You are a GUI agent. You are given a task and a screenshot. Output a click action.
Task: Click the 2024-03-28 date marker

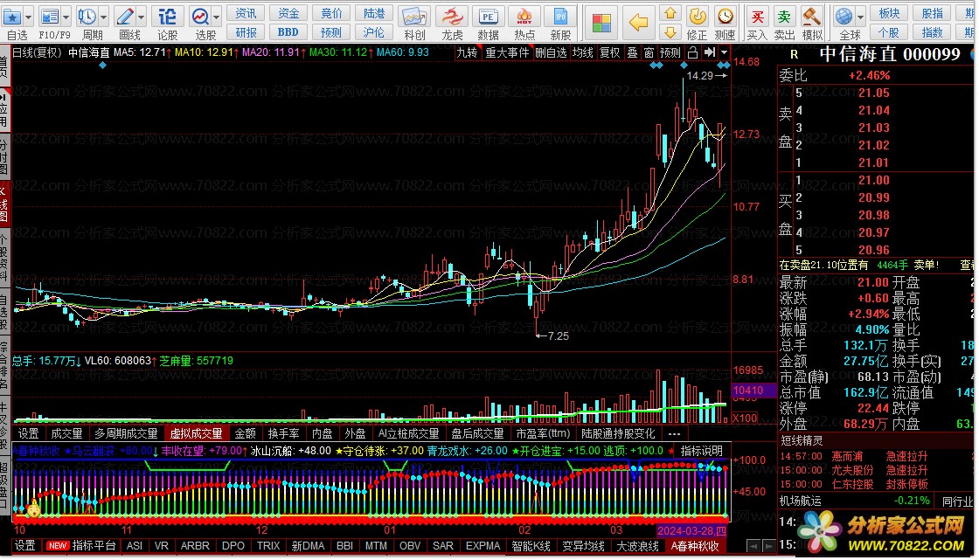coord(691,530)
